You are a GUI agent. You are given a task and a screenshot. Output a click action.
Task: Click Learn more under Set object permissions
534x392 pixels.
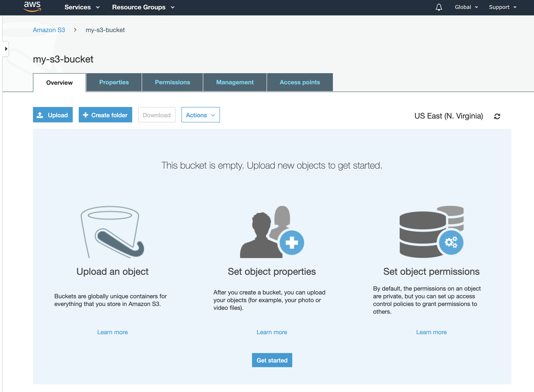click(431, 332)
